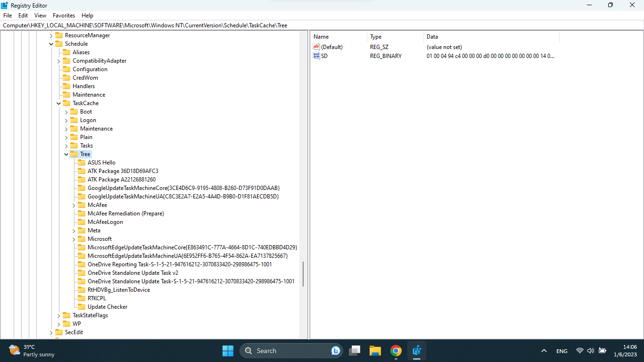Expand the Boot key
The height and width of the screenshot is (362, 644).
66,112
